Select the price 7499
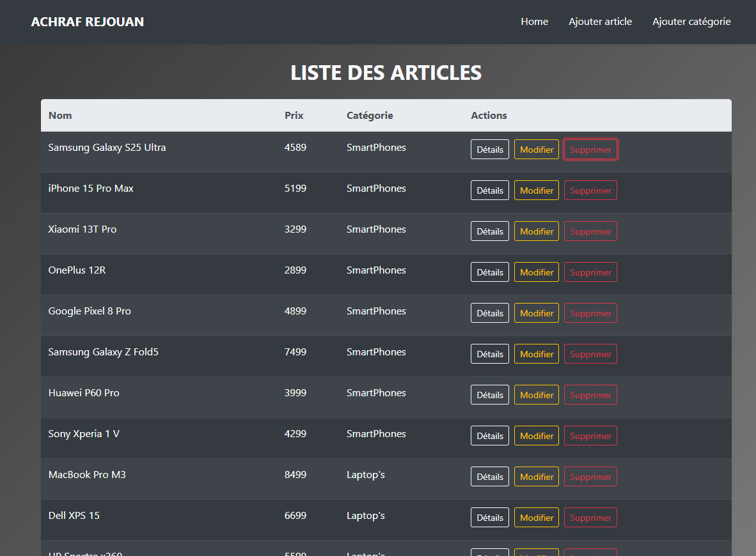756x556 pixels. pyautogui.click(x=295, y=352)
